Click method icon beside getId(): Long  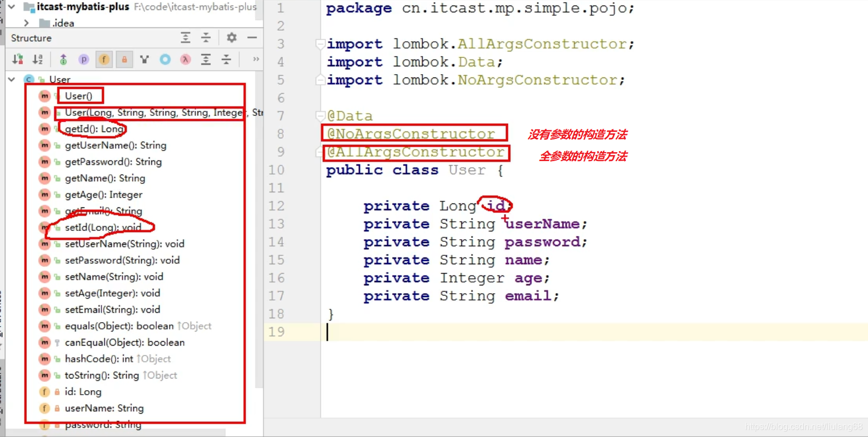[x=44, y=129]
